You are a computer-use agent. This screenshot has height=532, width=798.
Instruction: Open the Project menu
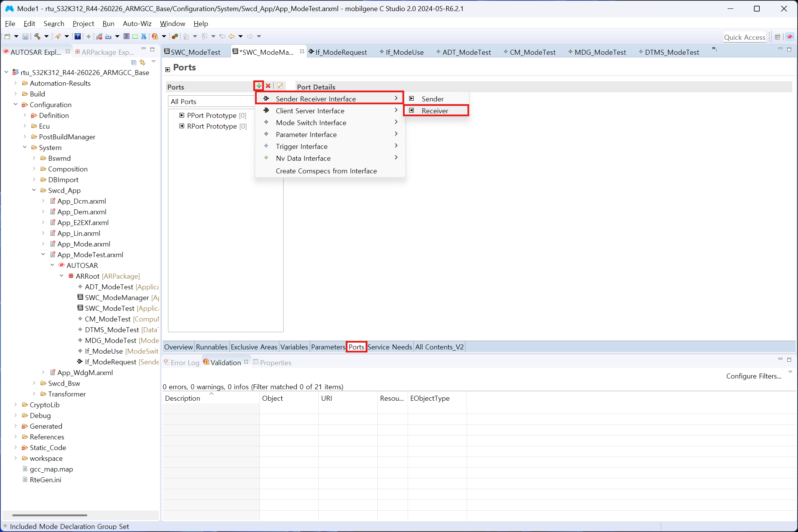click(83, 24)
